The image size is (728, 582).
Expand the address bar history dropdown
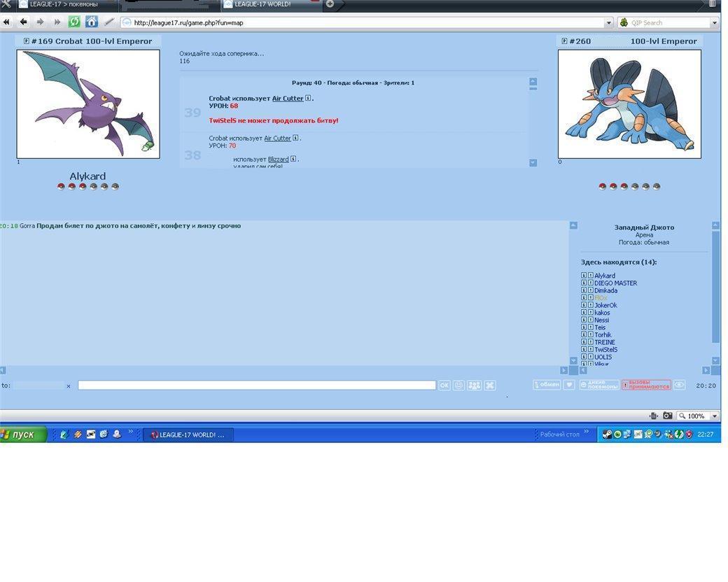tap(609, 23)
